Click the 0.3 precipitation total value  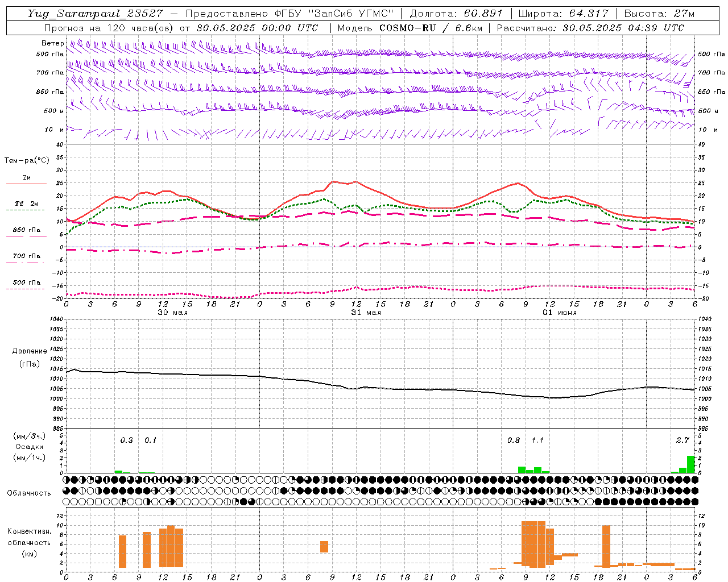coord(126,440)
